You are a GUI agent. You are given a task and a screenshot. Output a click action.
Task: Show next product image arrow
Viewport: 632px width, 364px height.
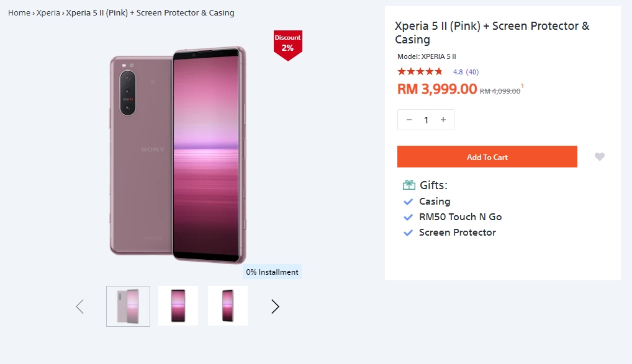pos(275,306)
